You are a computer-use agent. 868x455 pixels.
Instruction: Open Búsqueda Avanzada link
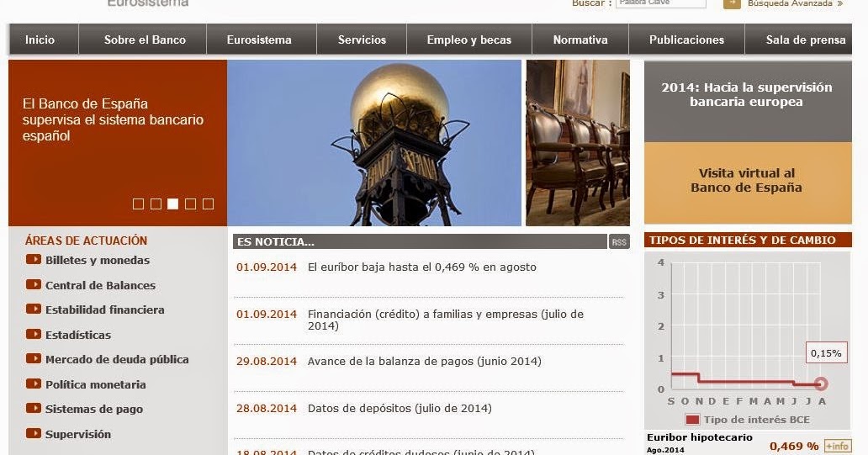[x=795, y=3]
